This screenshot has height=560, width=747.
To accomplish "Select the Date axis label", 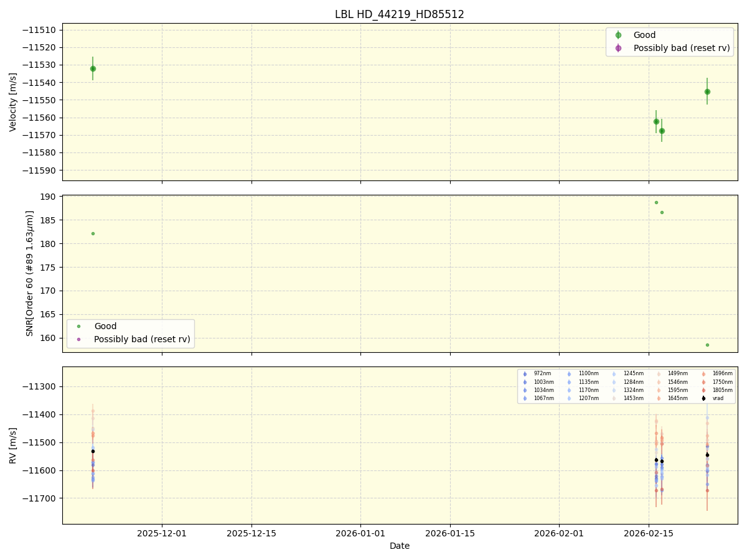I will click(x=398, y=546).
